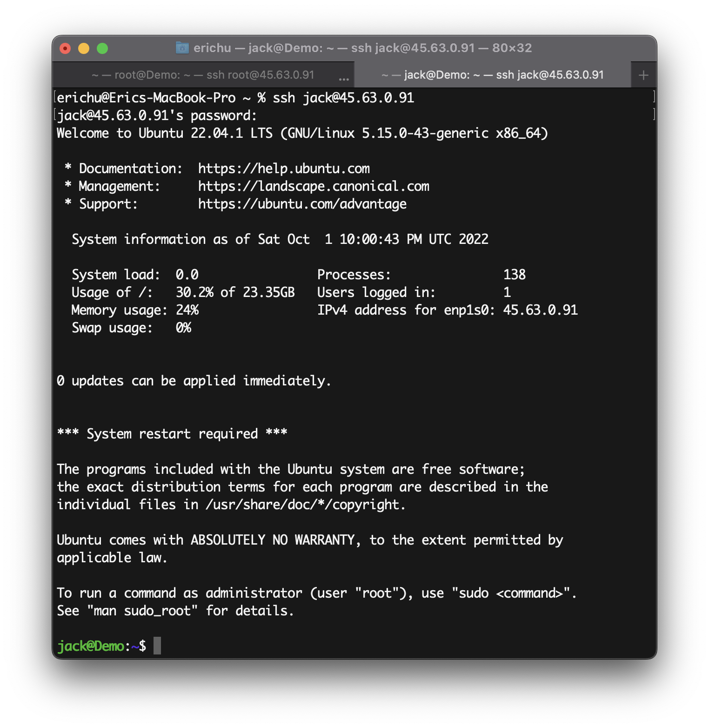Viewport: 709px width, 728px height.
Task: Click Processes count 138
Action: tap(515, 275)
